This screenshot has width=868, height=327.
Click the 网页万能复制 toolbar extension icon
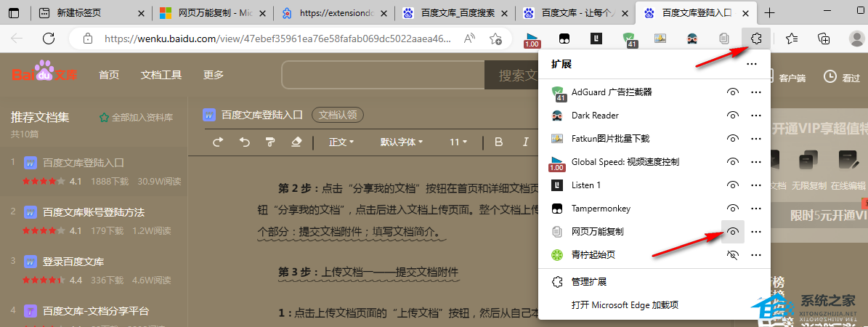(x=723, y=39)
